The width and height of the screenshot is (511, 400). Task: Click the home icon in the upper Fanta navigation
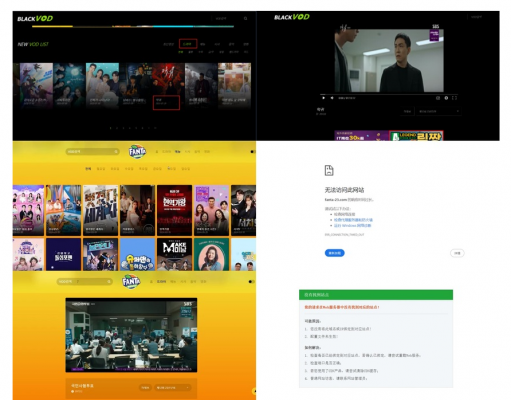point(157,152)
